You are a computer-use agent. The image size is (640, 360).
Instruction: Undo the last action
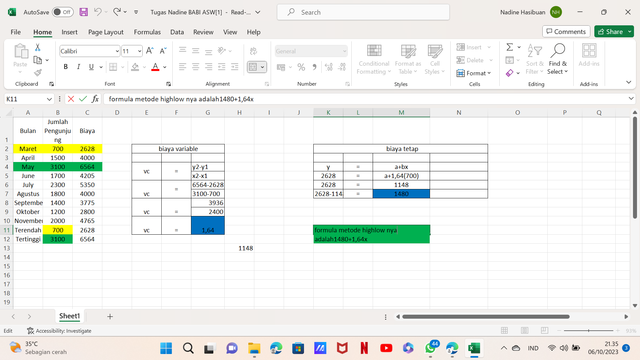pyautogui.click(x=98, y=12)
